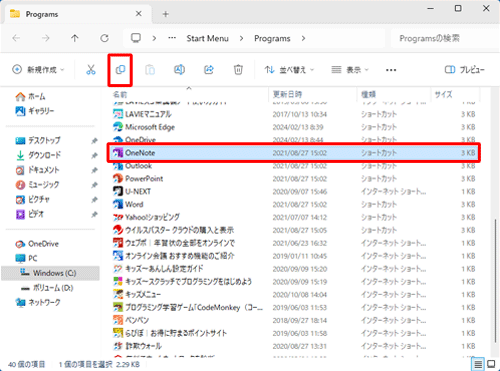Open the 新規作成 dropdown
Screen dimensions: 500x371
click(x=38, y=70)
